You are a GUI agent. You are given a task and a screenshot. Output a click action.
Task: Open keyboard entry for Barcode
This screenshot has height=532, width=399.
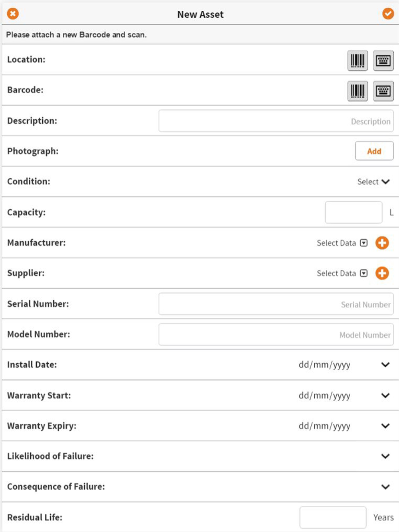[x=383, y=91]
